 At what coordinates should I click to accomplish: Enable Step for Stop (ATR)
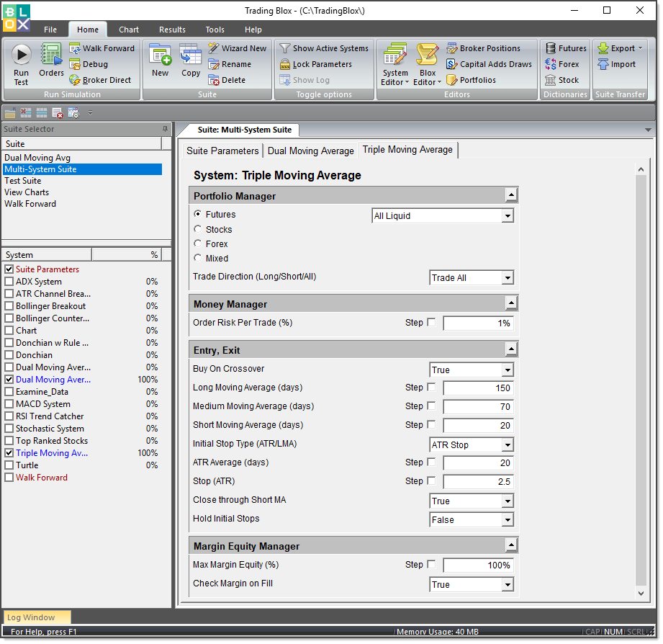coord(431,481)
